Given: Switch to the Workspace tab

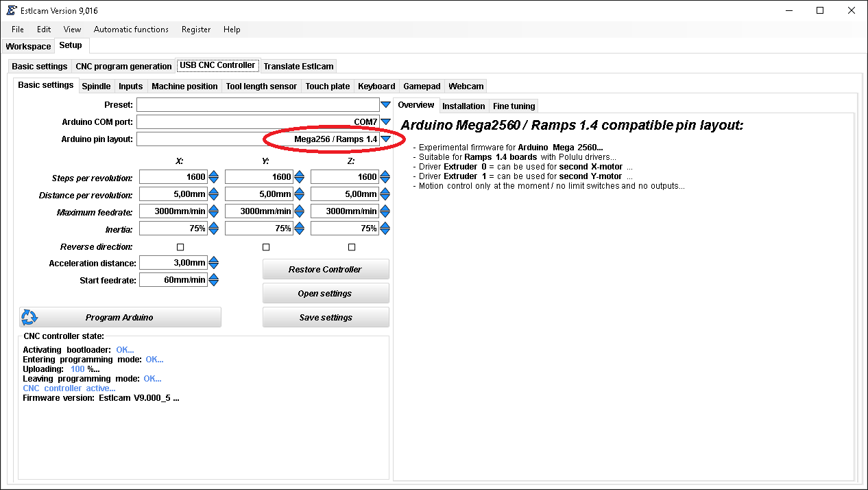Looking at the screenshot, I should (x=28, y=47).
